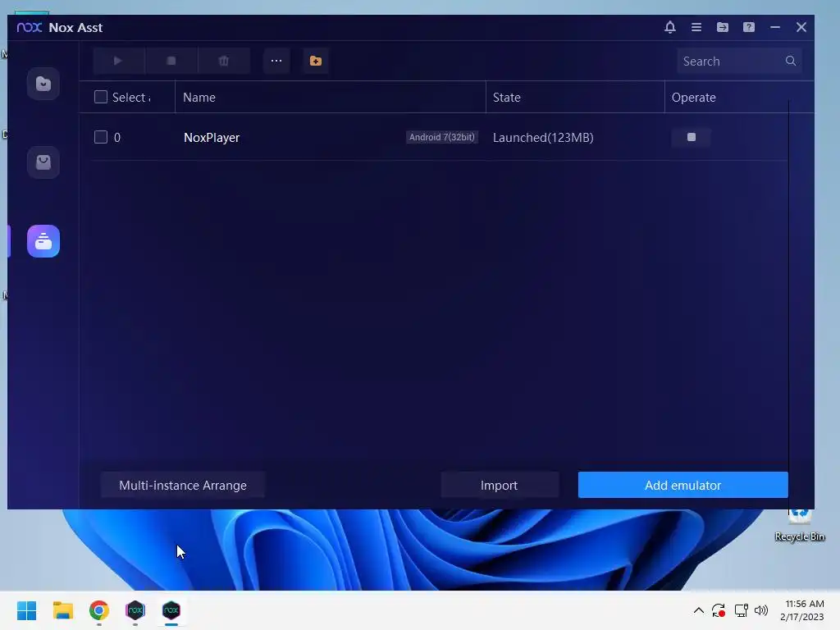Expand the system tray hidden icons chevron
The height and width of the screenshot is (630, 840).
pos(699,610)
